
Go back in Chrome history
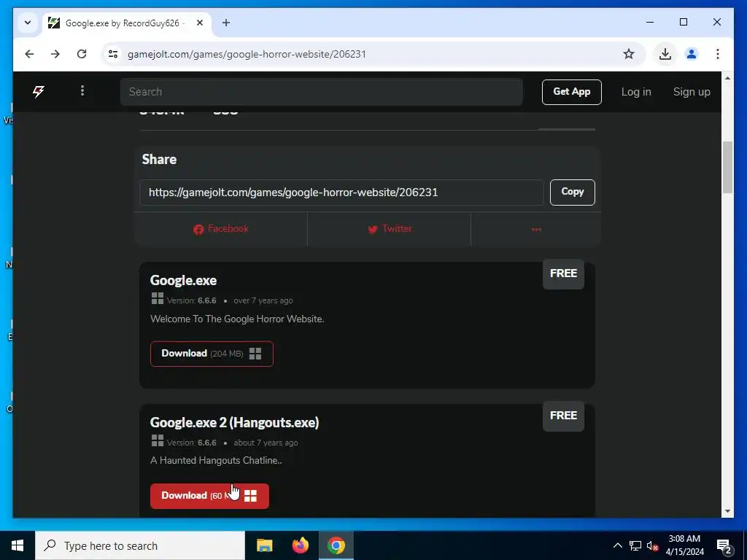(x=29, y=54)
